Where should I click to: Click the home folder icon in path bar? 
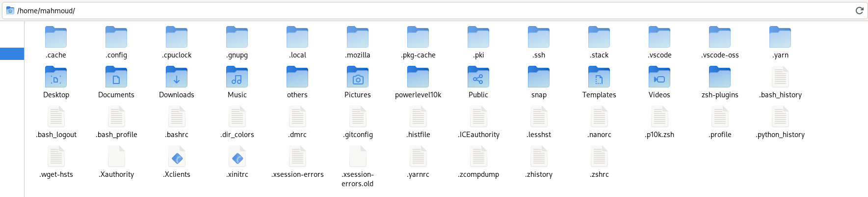[x=10, y=10]
